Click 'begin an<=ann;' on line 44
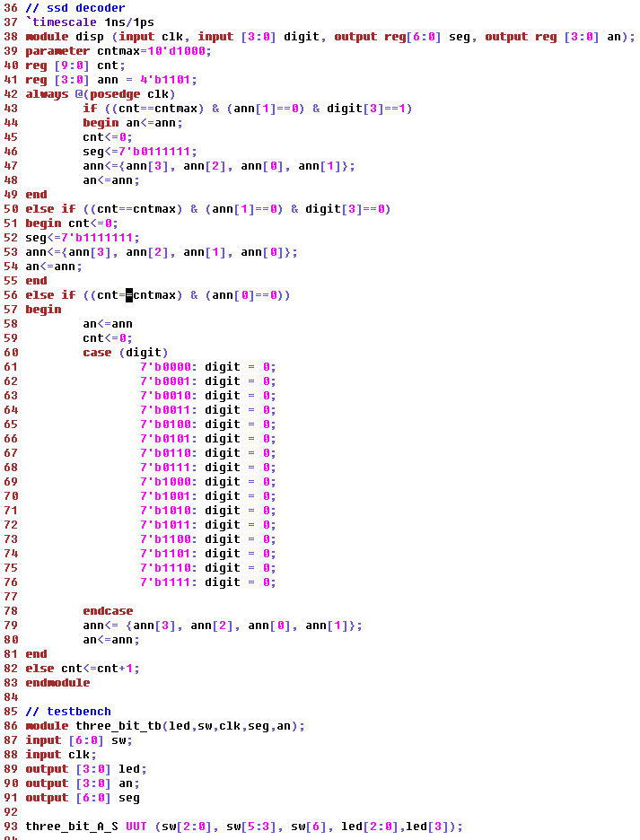Screen dimensions: 640x840 (x=132, y=123)
